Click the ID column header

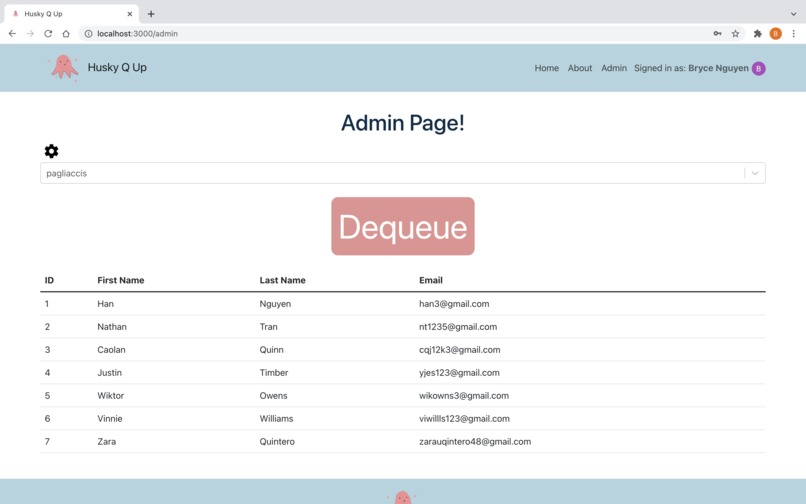click(49, 280)
